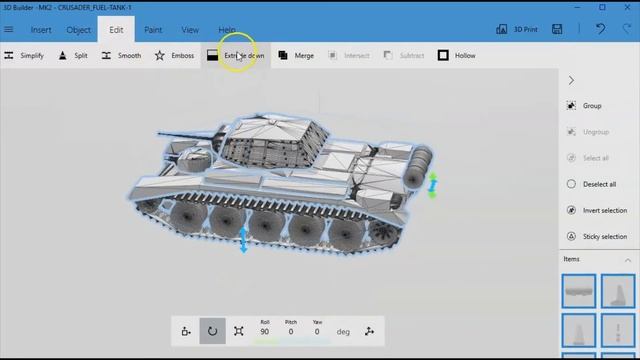Open the hamburger menu
Viewport: 640px width, 360px height.
9,29
